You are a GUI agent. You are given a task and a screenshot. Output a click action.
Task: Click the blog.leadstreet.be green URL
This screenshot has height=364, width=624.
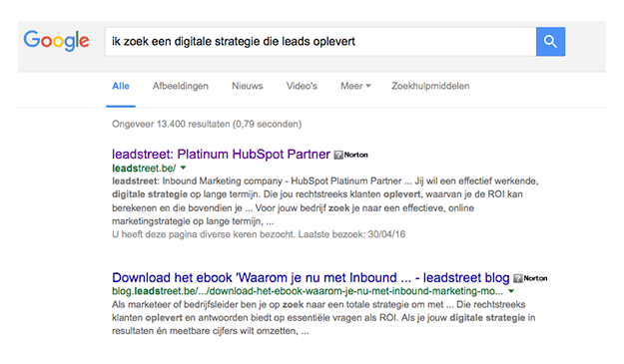308,291
